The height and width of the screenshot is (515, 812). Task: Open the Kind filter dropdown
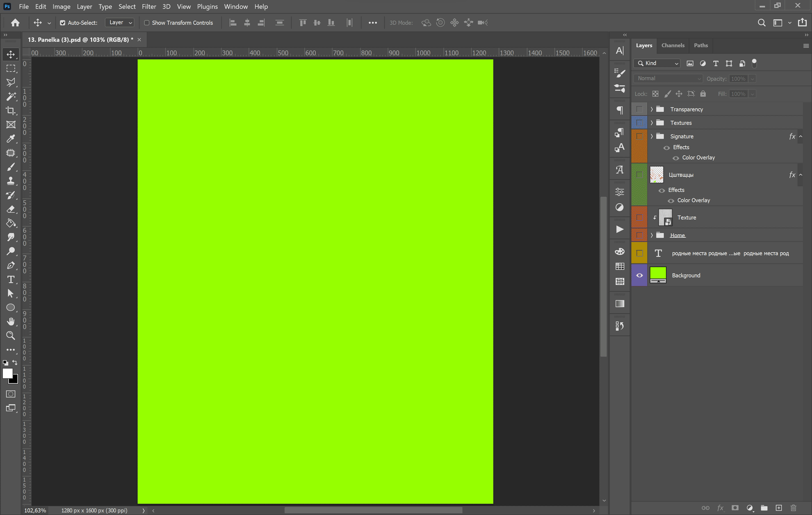click(657, 63)
